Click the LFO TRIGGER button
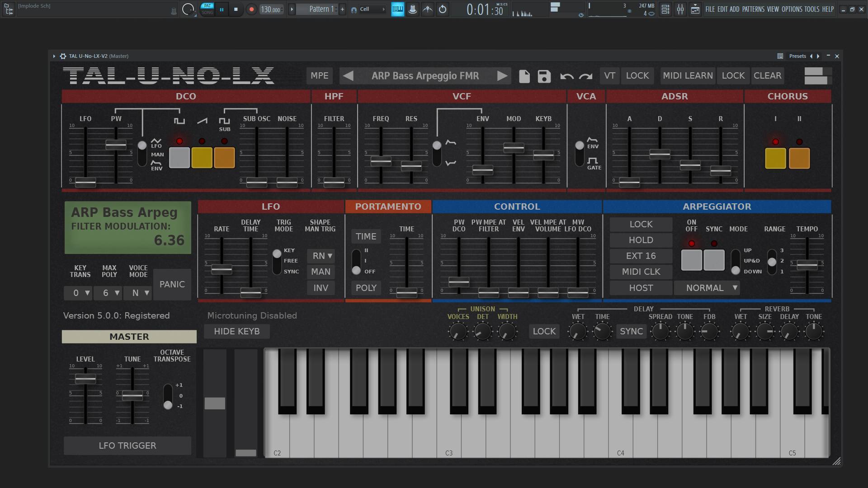Viewport: 868px width, 488px height. [x=127, y=446]
